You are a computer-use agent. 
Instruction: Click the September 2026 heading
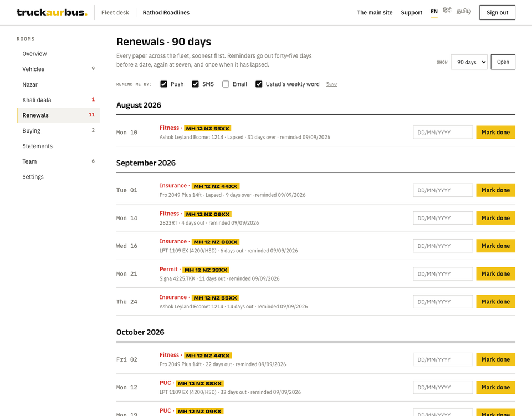coord(146,163)
